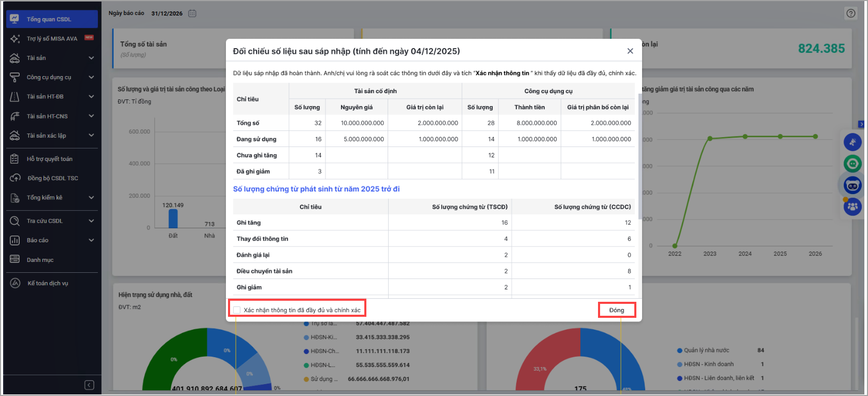Click the robot assistant floating icon
The width and height of the screenshot is (868, 396).
(x=852, y=185)
